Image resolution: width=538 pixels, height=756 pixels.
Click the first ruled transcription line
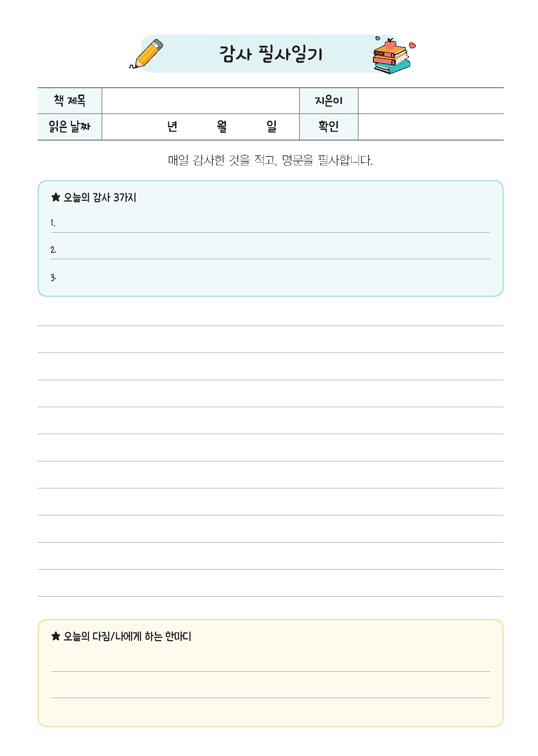coord(270,318)
